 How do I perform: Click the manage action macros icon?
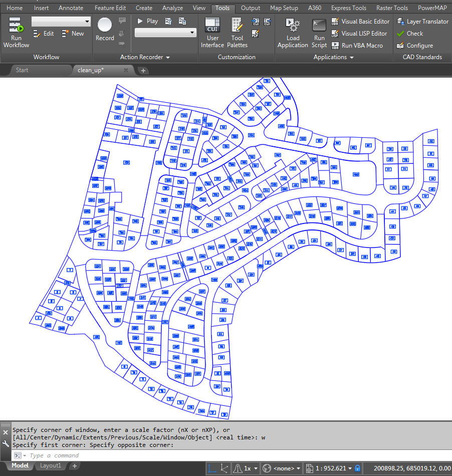click(x=182, y=21)
